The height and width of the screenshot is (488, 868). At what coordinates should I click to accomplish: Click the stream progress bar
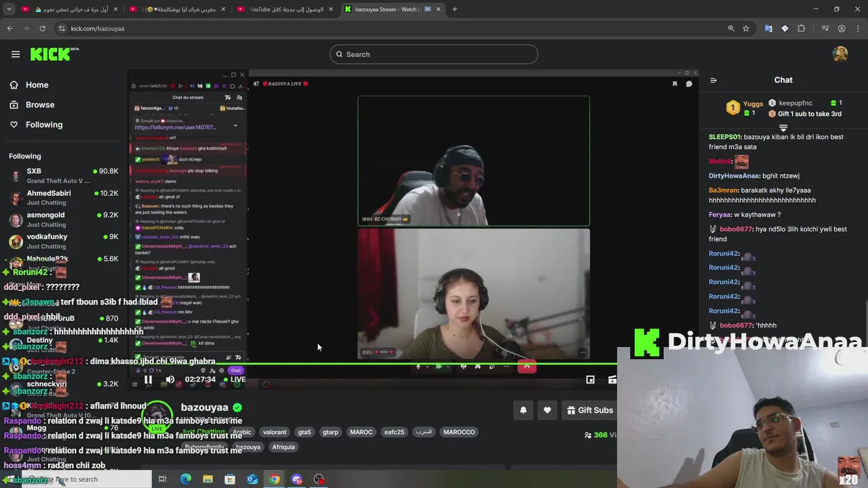pos(372,365)
